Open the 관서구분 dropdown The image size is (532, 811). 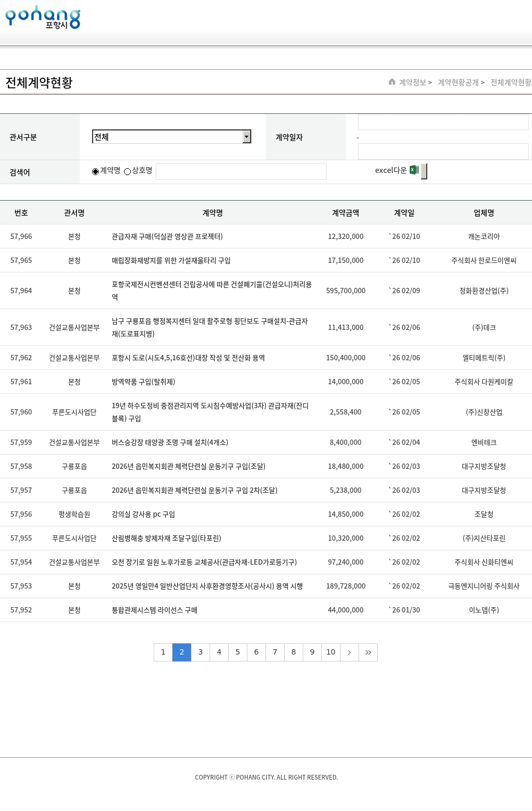pyautogui.click(x=171, y=137)
